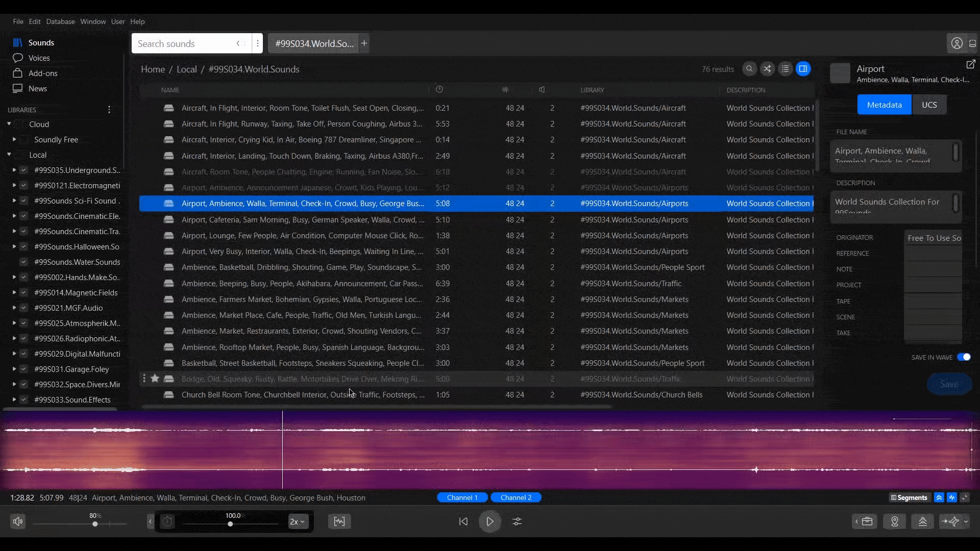Switch to the UCS tab
980x551 pixels.
coord(929,105)
